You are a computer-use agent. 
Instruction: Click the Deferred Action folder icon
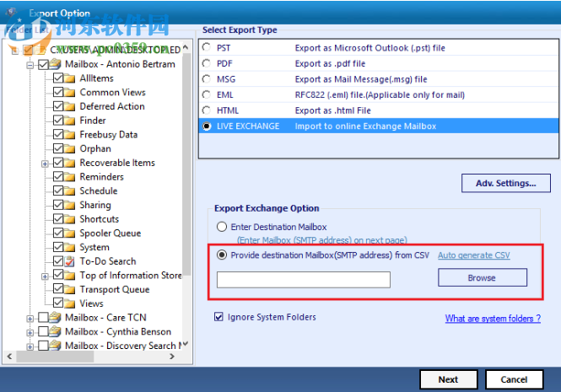click(x=70, y=106)
